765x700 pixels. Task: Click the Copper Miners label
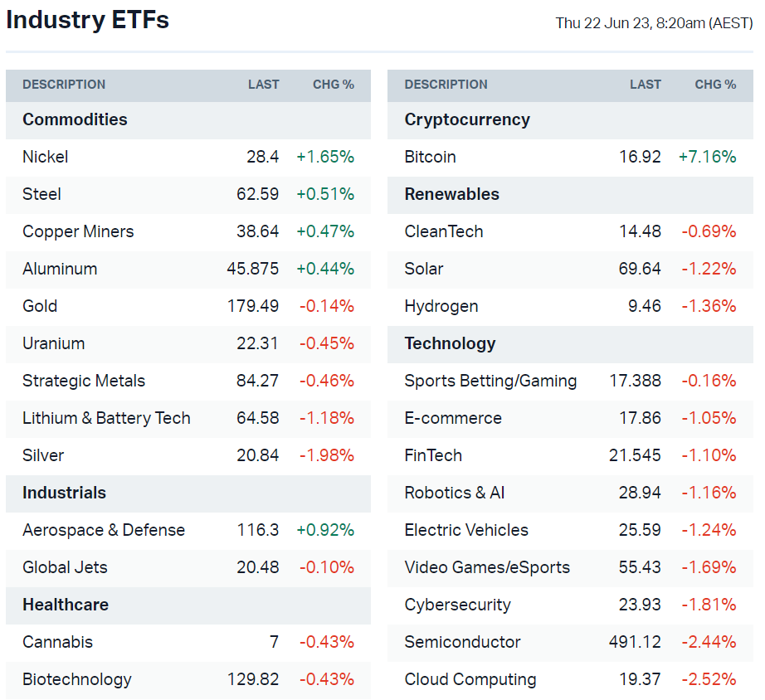point(78,231)
